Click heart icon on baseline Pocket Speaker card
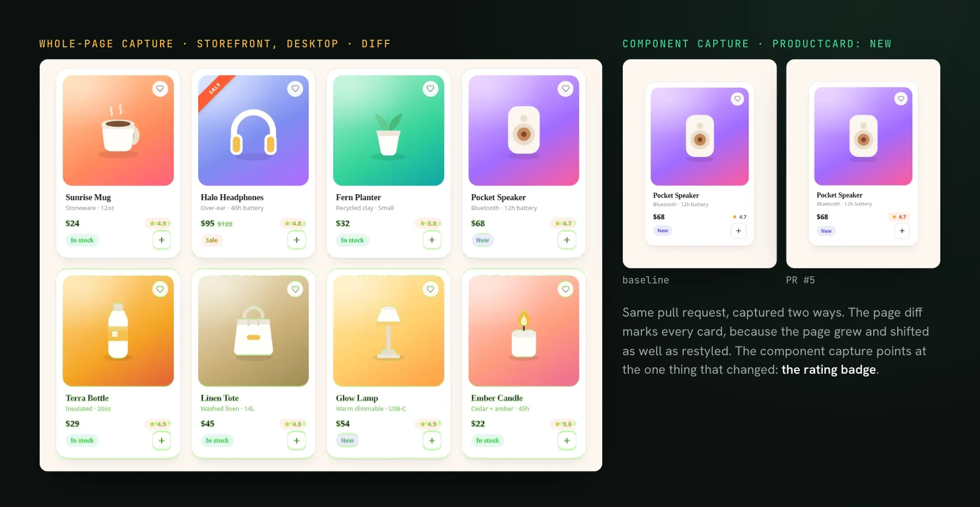The width and height of the screenshot is (980, 507). tap(737, 99)
